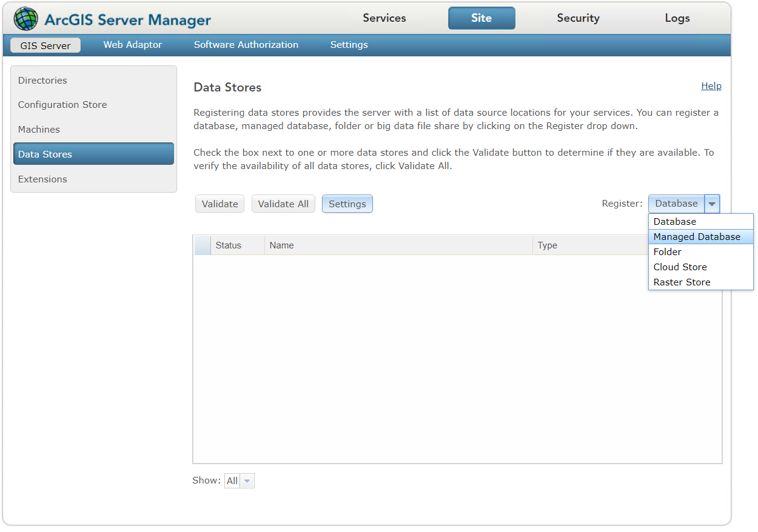
Task: Open data store Settings button
Action: (x=347, y=204)
